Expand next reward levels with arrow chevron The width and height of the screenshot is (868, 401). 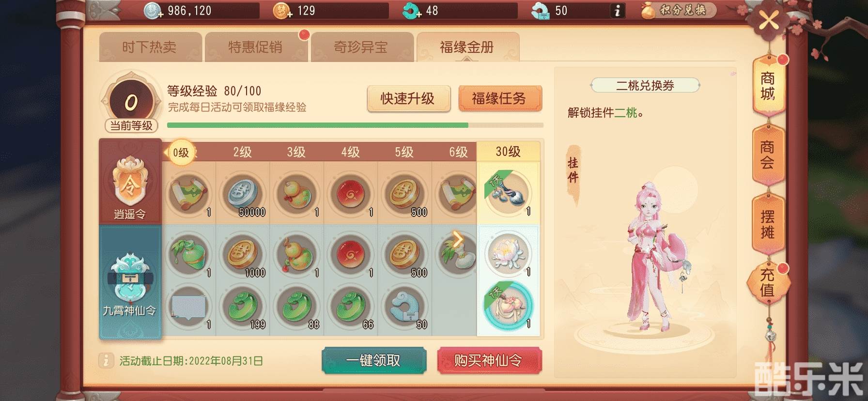pyautogui.click(x=458, y=238)
